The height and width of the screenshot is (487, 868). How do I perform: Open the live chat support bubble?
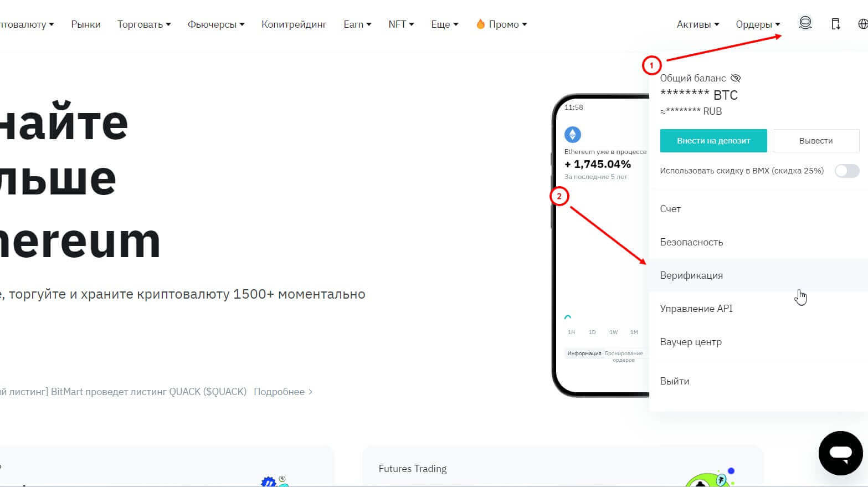840,453
